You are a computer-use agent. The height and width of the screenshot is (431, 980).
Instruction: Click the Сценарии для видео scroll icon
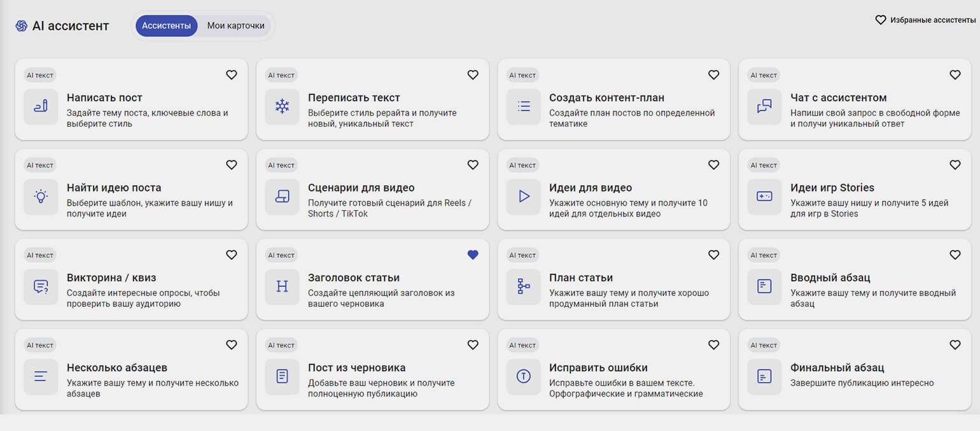(282, 196)
